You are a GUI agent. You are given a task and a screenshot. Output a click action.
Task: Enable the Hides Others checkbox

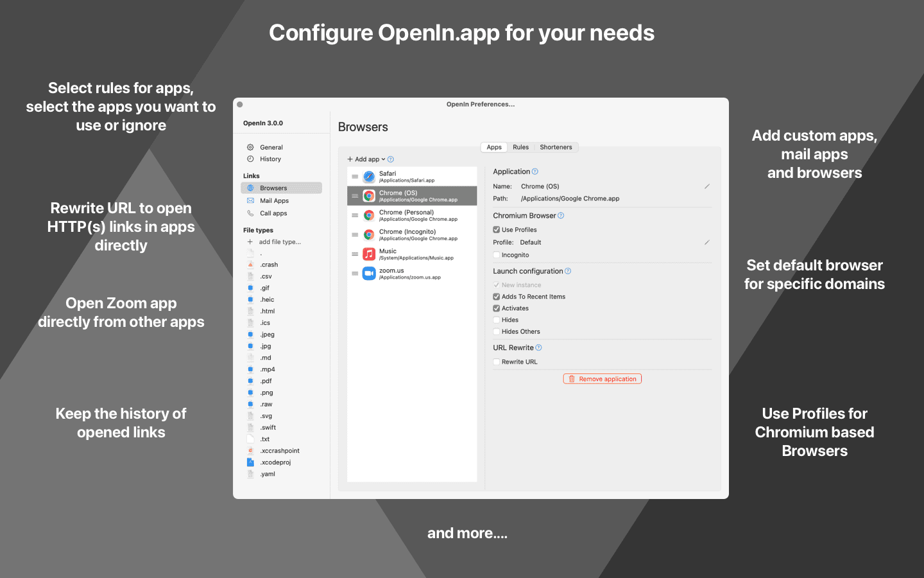[x=496, y=331]
